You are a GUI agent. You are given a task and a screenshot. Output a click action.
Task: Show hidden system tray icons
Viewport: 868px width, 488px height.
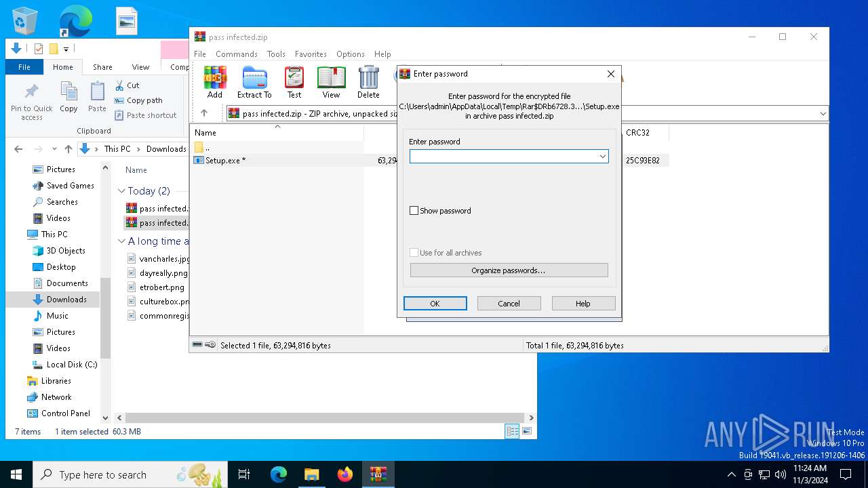click(731, 474)
